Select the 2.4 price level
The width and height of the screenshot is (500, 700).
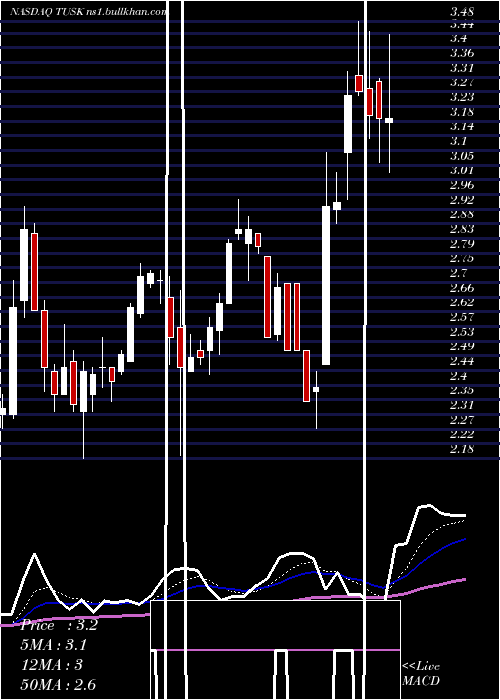[458, 375]
